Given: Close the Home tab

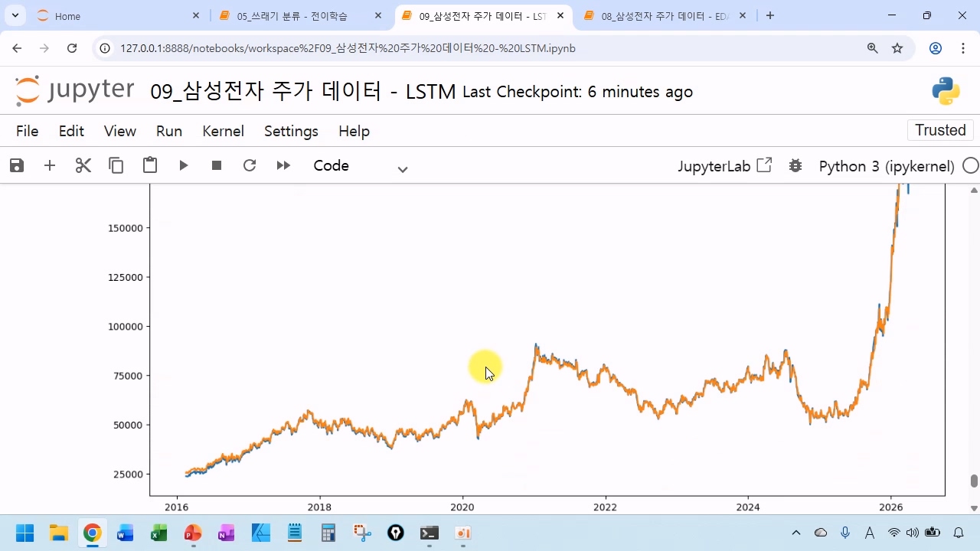Looking at the screenshot, I should tap(196, 16).
